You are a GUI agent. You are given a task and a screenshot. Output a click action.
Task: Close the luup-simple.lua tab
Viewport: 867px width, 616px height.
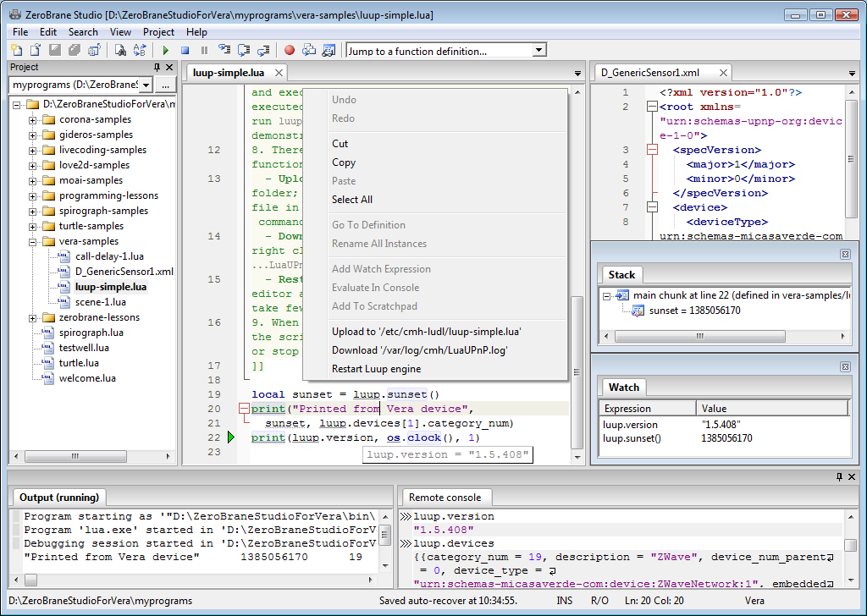tap(279, 73)
